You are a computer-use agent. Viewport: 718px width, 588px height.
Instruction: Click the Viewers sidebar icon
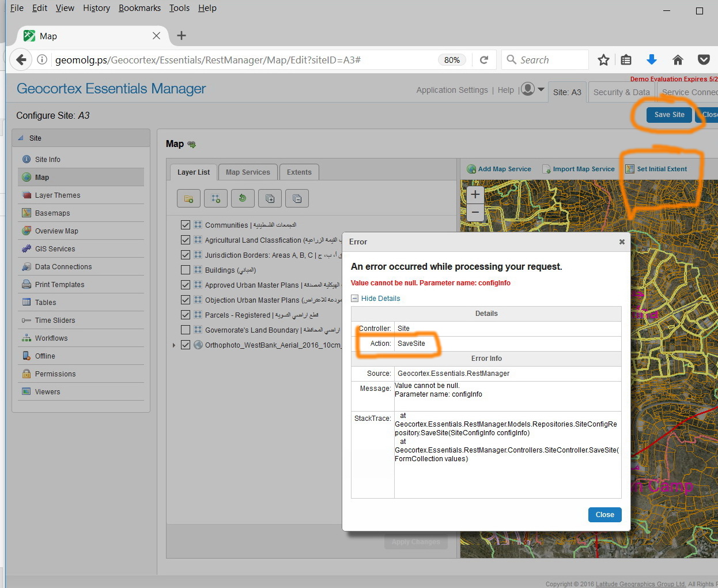pyautogui.click(x=27, y=391)
